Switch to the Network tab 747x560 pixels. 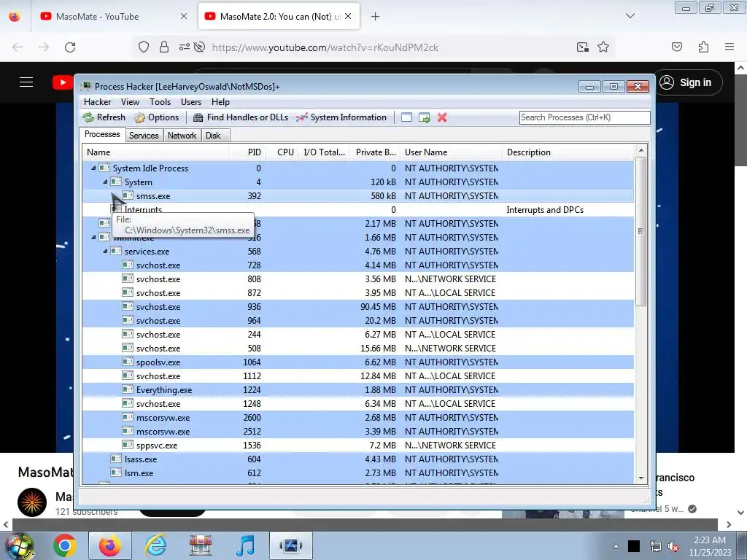(182, 136)
